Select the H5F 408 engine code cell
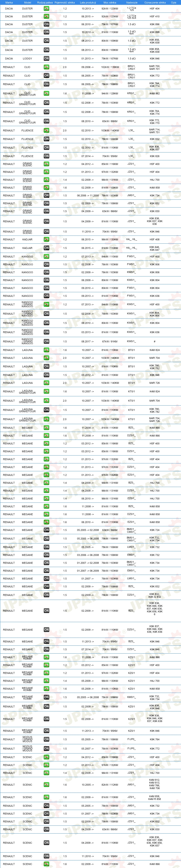 coord(155,239)
